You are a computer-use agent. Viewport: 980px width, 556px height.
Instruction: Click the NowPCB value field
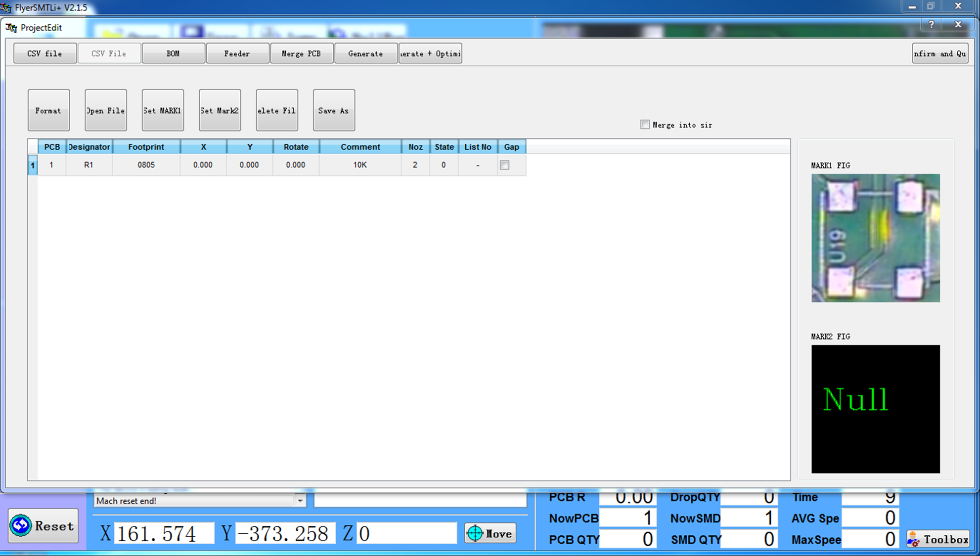[x=627, y=518]
